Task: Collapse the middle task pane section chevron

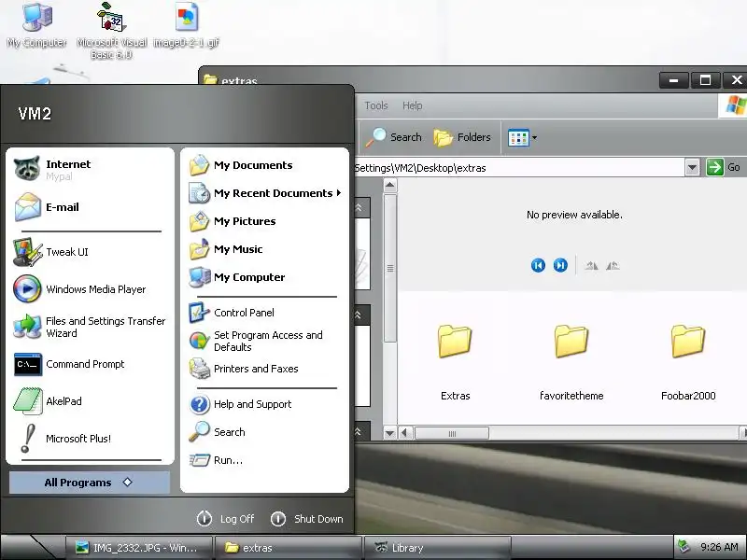Action: [359, 315]
